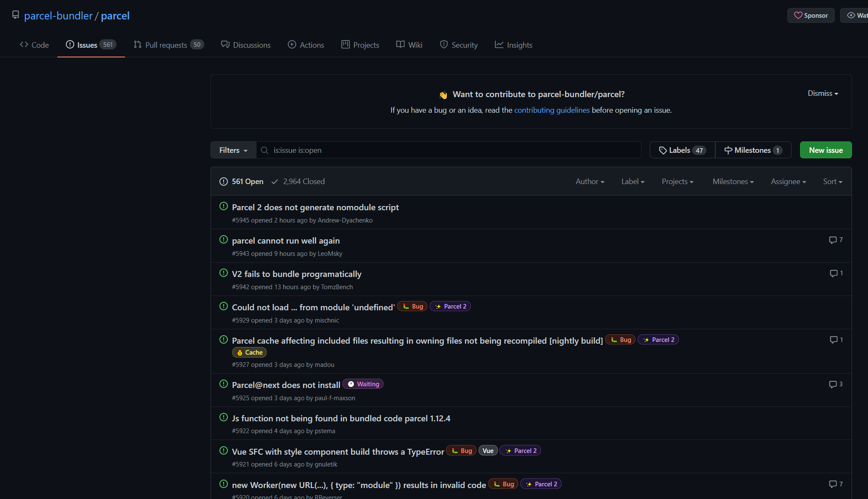
Task: Show only the 561 open issues
Action: pos(247,181)
